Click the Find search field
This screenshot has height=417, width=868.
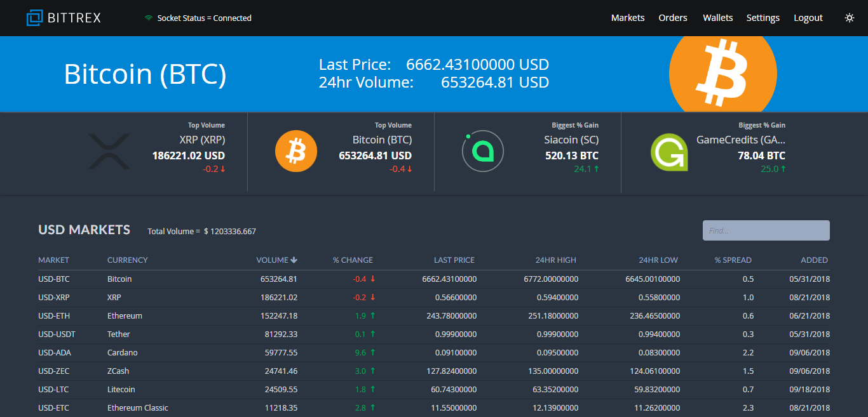tap(766, 230)
